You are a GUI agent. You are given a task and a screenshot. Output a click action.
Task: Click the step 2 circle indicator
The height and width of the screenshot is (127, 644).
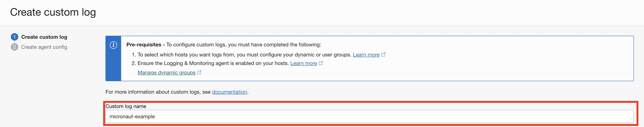point(15,47)
